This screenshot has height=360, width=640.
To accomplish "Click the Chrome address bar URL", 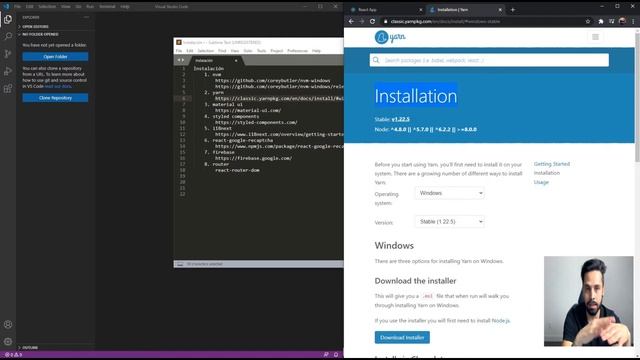I will tap(445, 21).
